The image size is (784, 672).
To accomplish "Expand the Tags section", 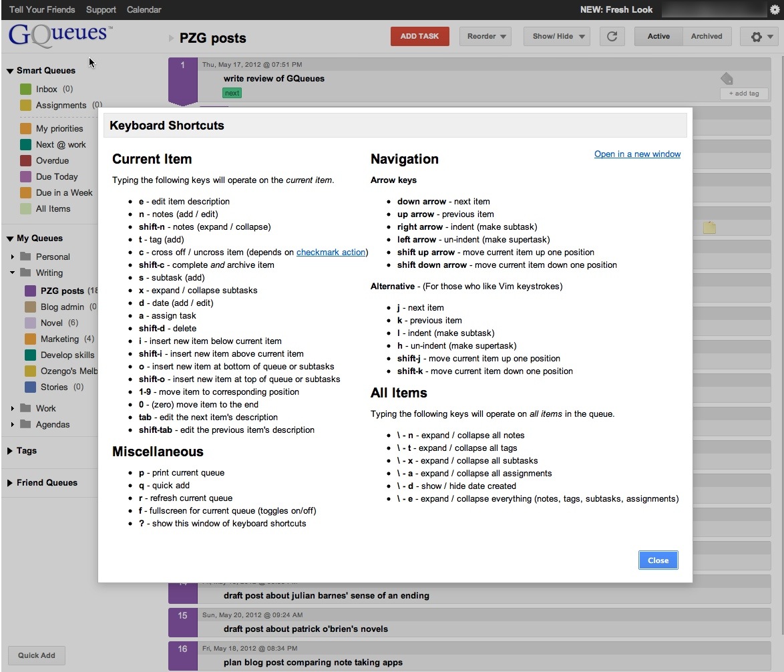I will (10, 451).
